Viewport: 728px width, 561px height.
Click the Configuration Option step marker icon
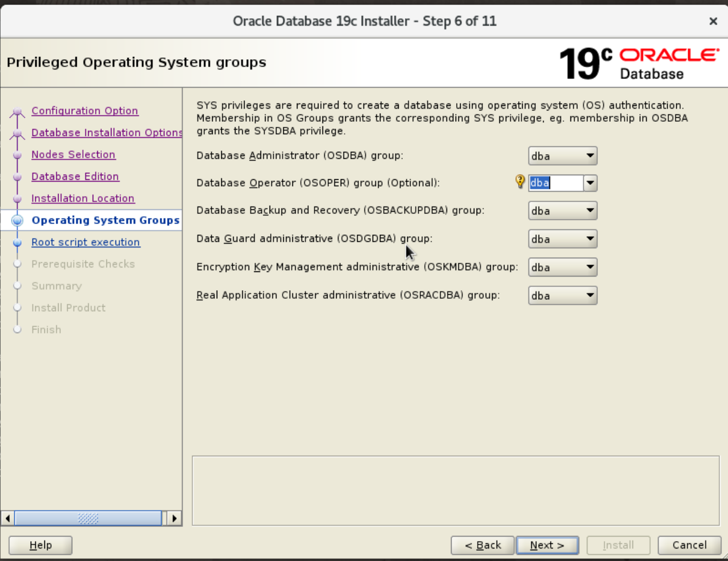[x=18, y=112]
